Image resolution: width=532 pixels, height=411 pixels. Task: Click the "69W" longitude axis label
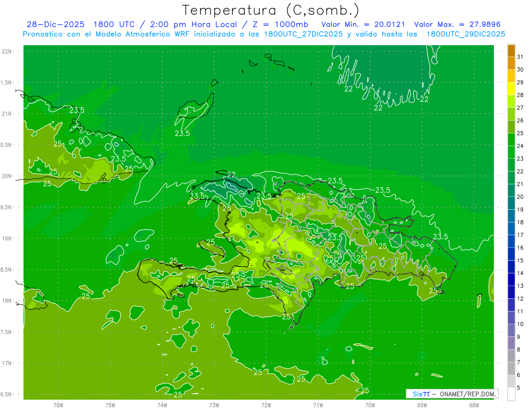(x=422, y=405)
